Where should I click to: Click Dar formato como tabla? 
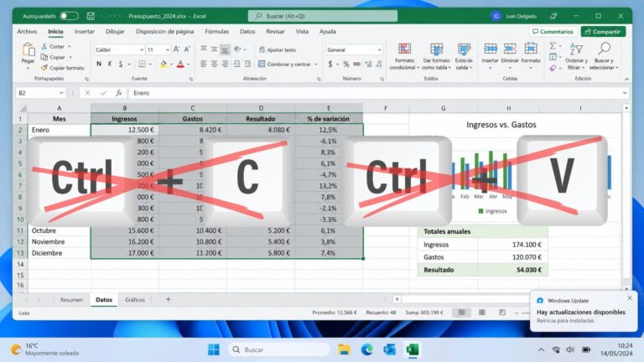click(x=436, y=57)
